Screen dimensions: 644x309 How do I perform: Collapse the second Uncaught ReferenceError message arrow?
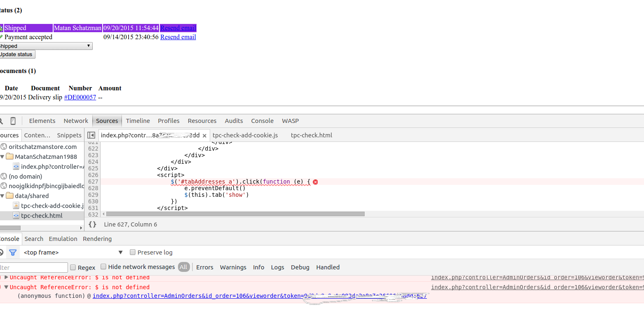(x=6, y=287)
